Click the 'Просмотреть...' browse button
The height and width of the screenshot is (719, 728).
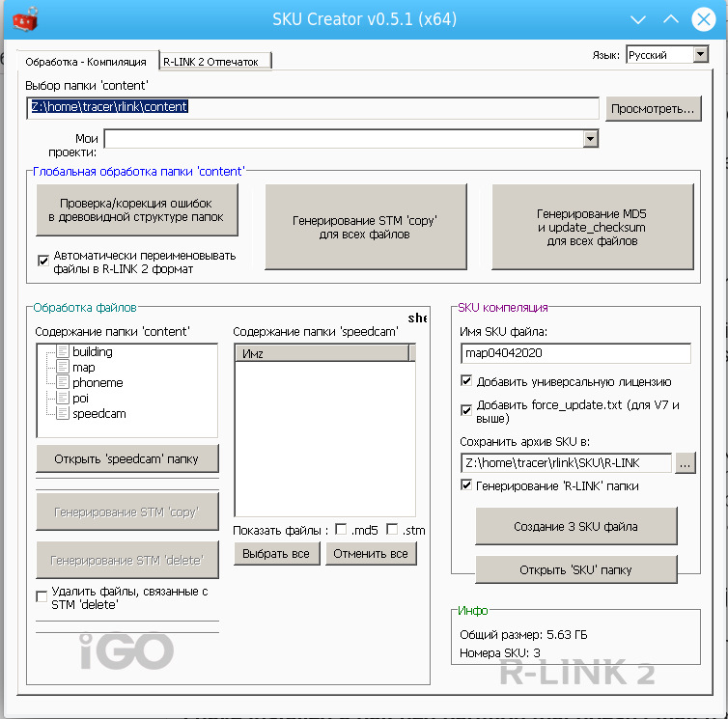click(x=653, y=109)
